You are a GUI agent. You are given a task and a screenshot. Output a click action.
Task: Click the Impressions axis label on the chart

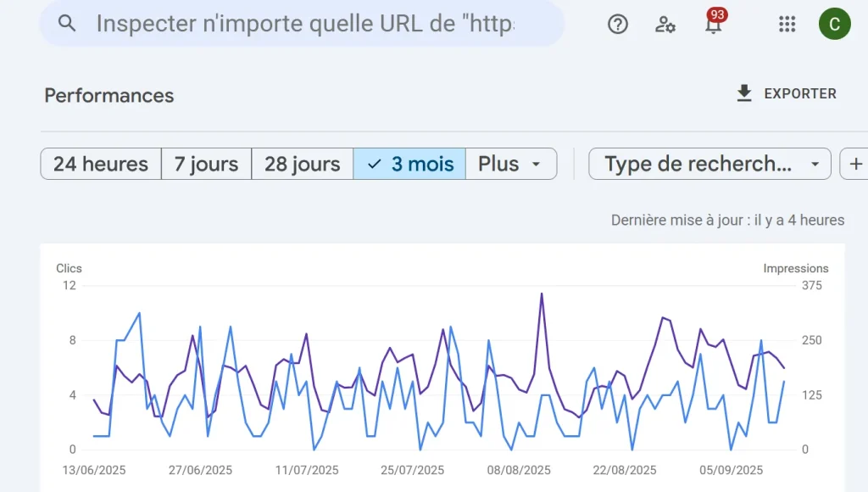point(795,268)
